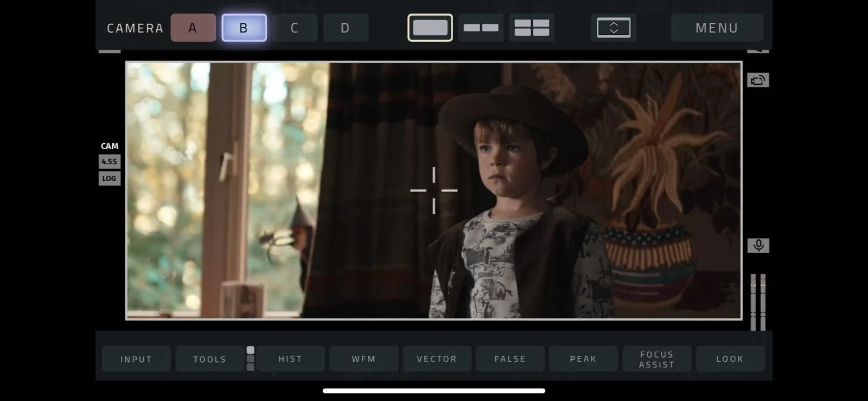Viewport: 868px width, 401px height.
Task: Tap the CAM label
Action: coord(110,146)
